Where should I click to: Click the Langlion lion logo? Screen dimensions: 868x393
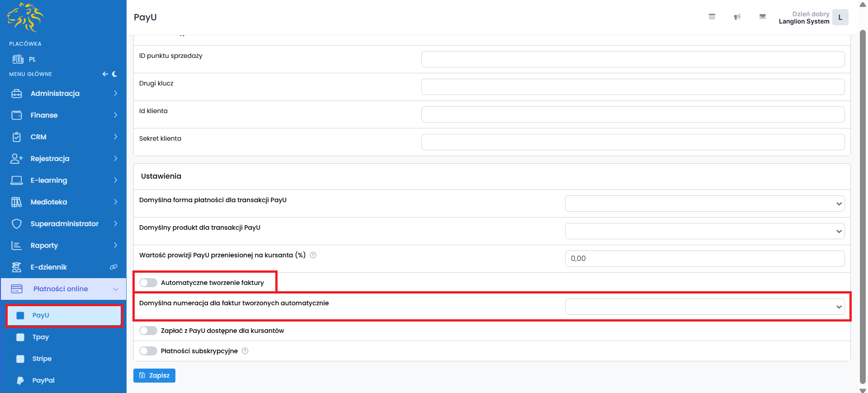25,18
